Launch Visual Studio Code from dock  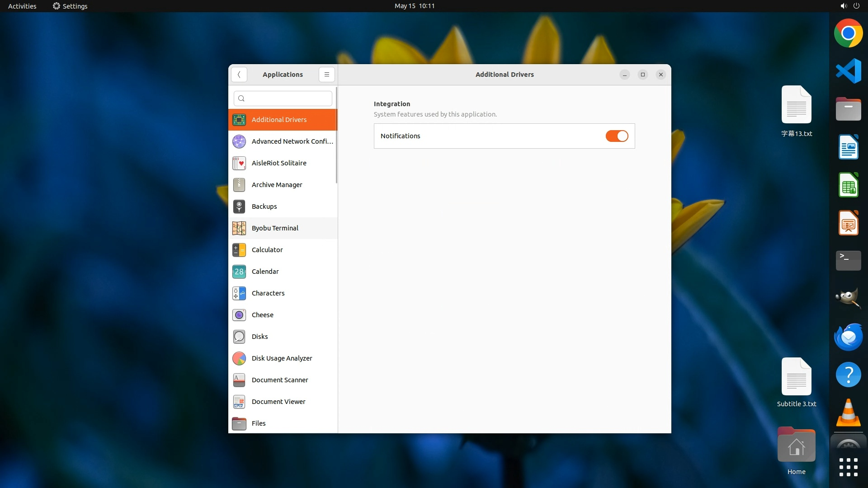848,71
